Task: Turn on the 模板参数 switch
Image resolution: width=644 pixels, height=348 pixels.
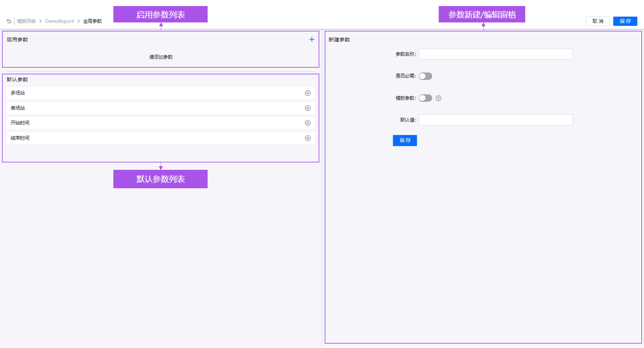Action: click(x=425, y=98)
